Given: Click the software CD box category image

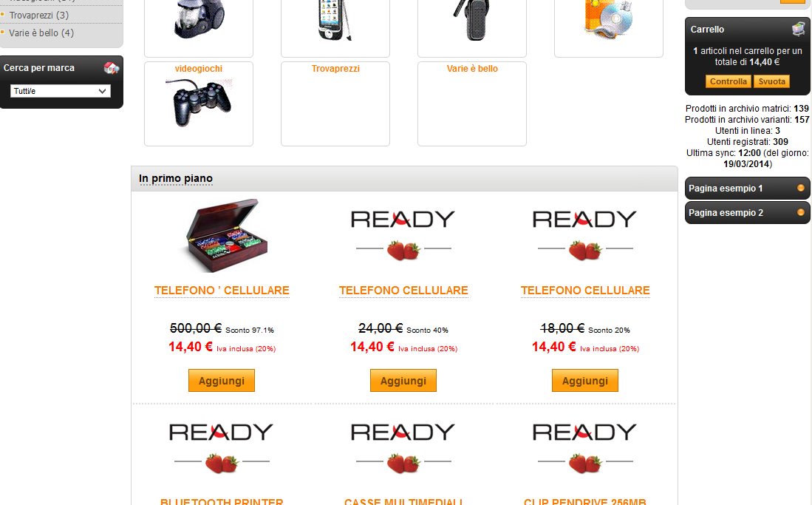Looking at the screenshot, I should (x=609, y=18).
